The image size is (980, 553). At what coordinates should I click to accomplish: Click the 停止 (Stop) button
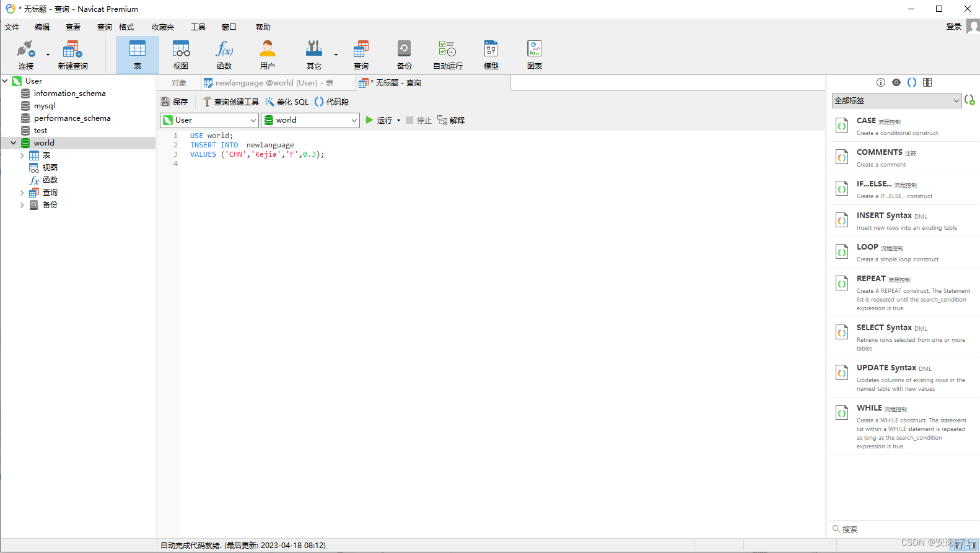419,120
